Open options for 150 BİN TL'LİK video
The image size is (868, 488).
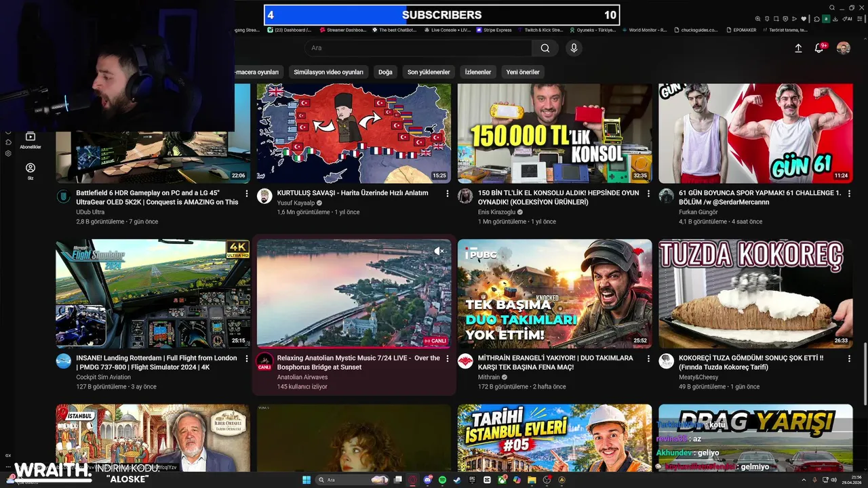[648, 193]
